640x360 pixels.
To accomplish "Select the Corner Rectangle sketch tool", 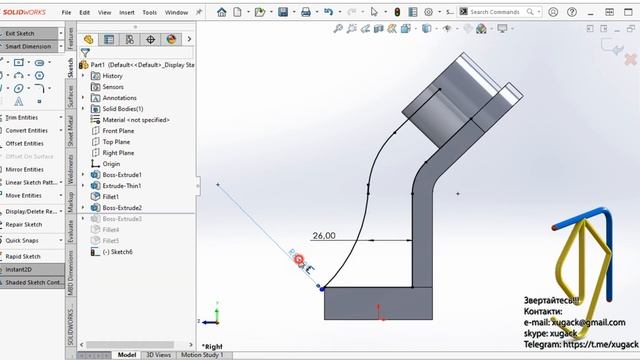I will coord(19,62).
